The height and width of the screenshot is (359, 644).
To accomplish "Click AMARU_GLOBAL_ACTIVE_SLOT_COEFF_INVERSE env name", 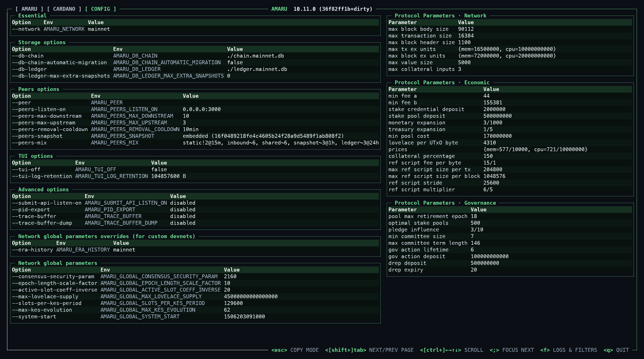I will [x=160, y=290].
